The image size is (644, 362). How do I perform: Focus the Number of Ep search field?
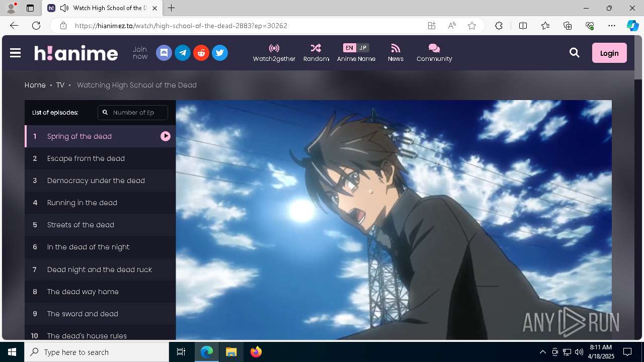pyautogui.click(x=133, y=113)
